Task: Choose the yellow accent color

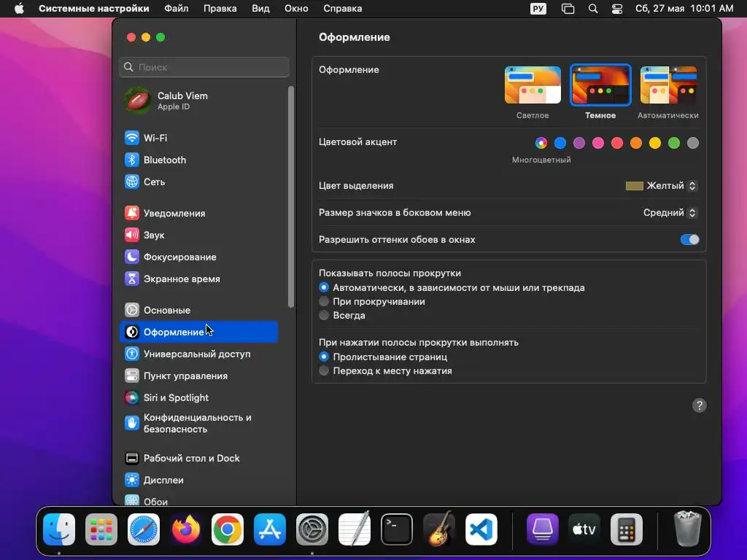Action: (655, 143)
